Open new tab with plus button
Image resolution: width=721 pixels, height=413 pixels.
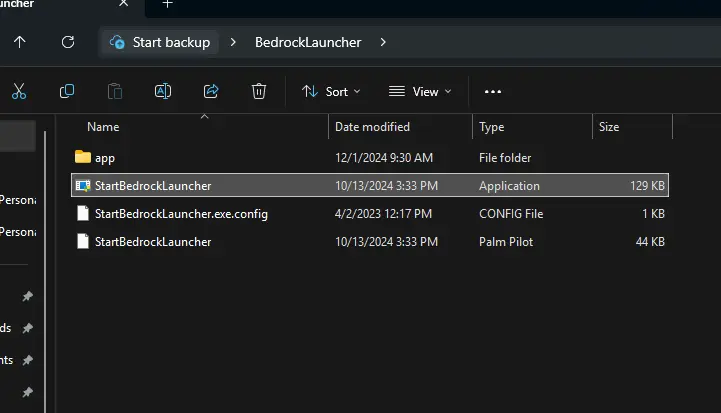(168, 4)
